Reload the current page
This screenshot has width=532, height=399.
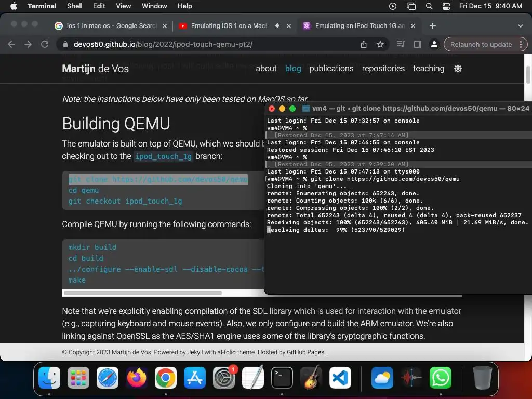coord(45,44)
